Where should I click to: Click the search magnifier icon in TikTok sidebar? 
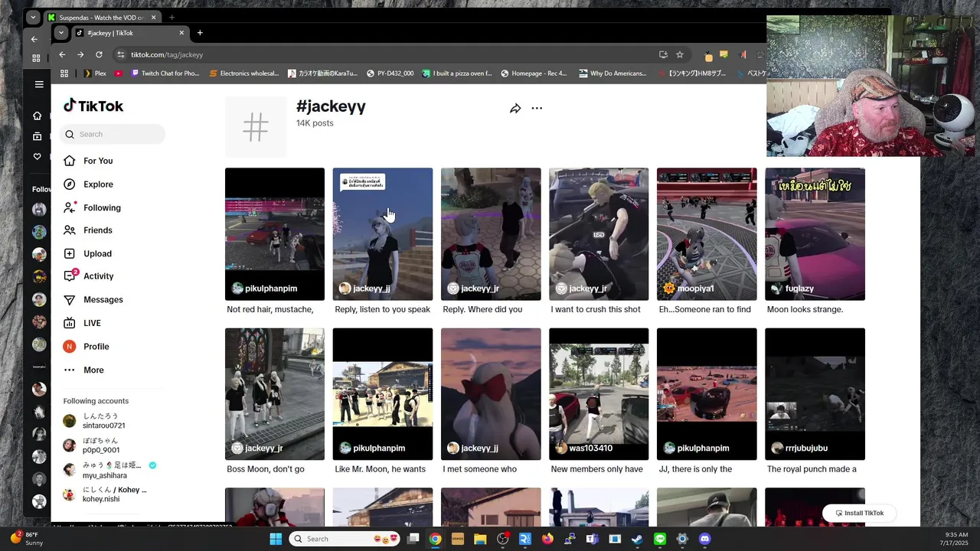coord(70,134)
